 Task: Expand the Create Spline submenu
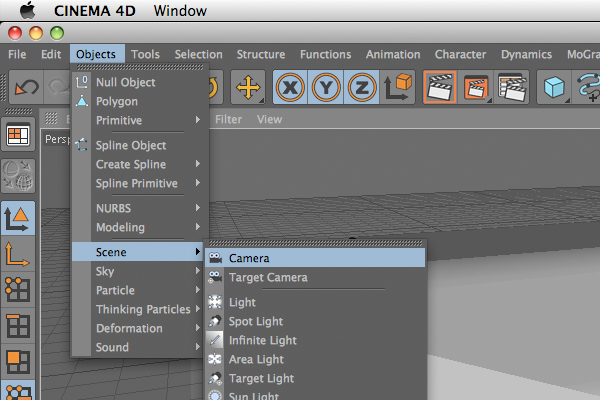pyautogui.click(x=138, y=164)
